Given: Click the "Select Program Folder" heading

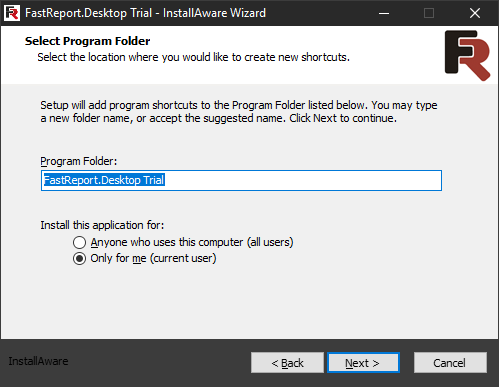Looking at the screenshot, I should tap(87, 41).
